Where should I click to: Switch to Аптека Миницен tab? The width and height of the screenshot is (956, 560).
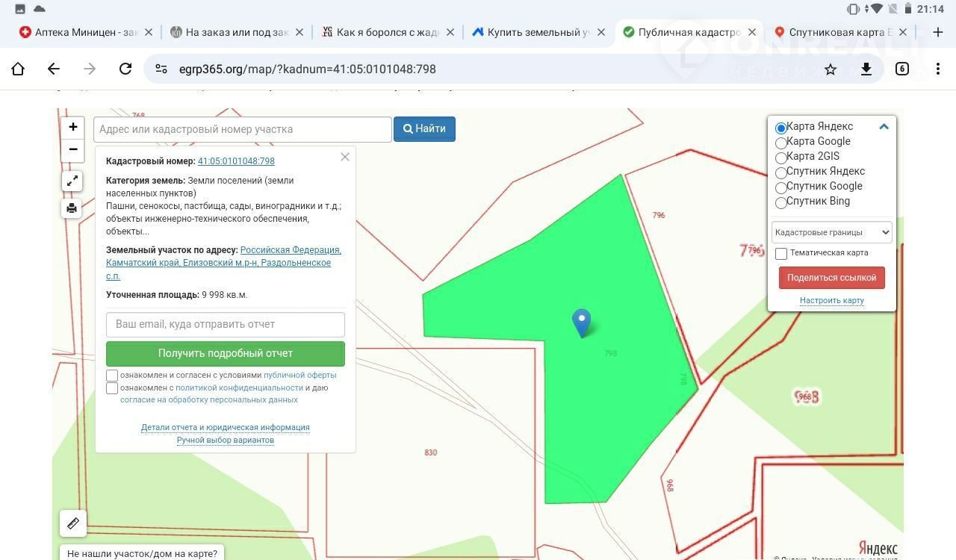coord(78,32)
